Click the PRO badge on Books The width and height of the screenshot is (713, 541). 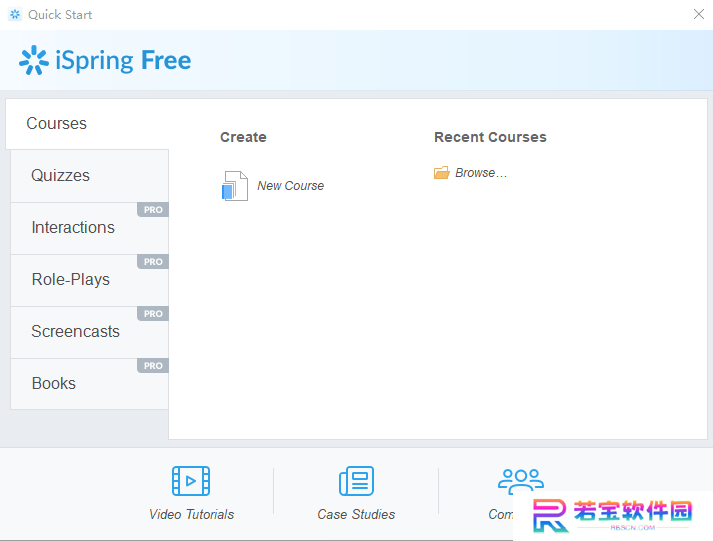pos(153,366)
